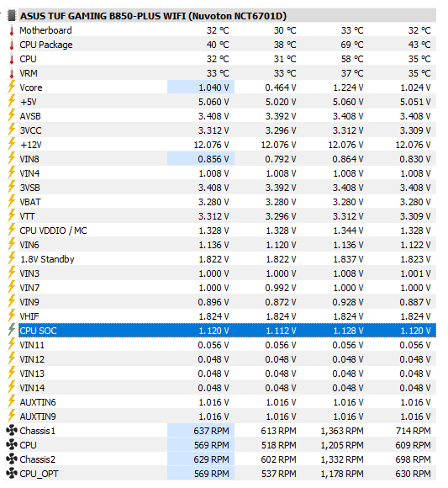This screenshot has width=448, height=488.
Task: Select the VIN12 sensor label
Action: (32, 359)
